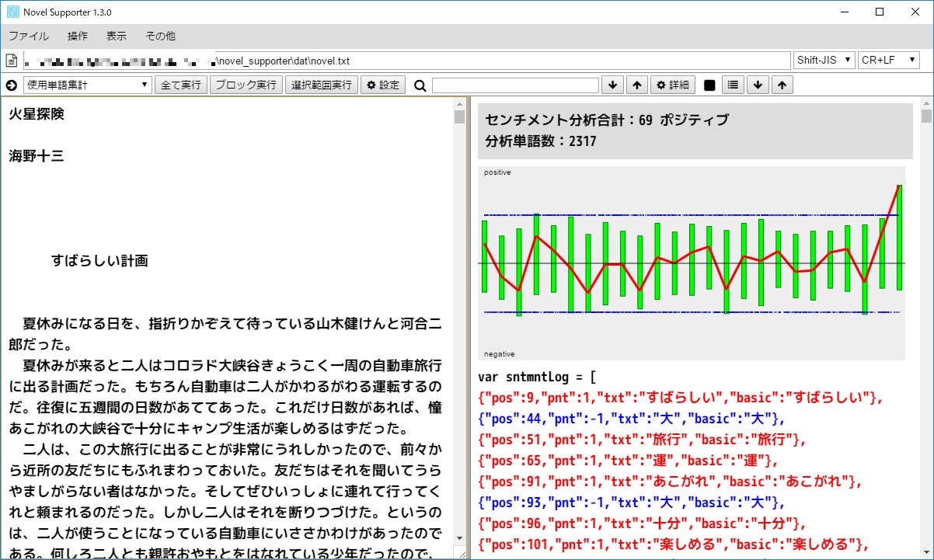Click the log line with pos 96 十分
This screenshot has width=934, height=560.
pos(643,523)
